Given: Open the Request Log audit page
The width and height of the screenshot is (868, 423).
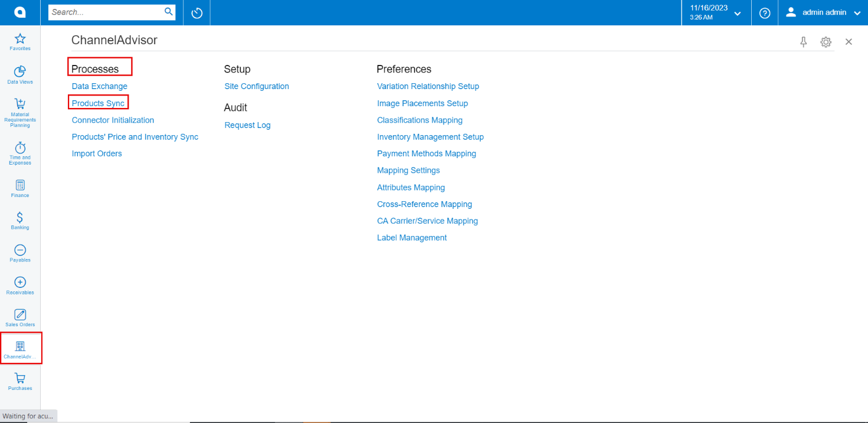Looking at the screenshot, I should pos(247,125).
